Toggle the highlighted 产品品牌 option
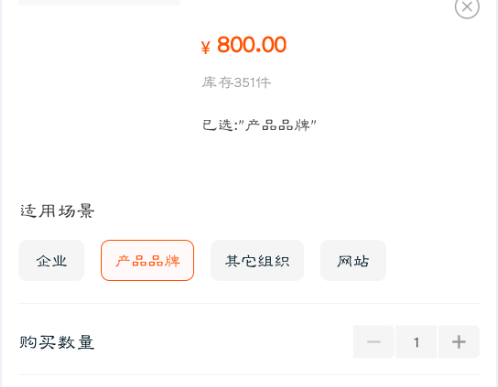498x387 pixels. pyautogui.click(x=147, y=260)
